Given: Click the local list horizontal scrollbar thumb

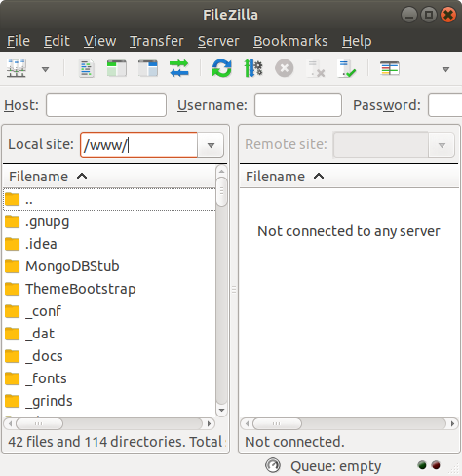Looking at the screenshot, I should [39, 423].
